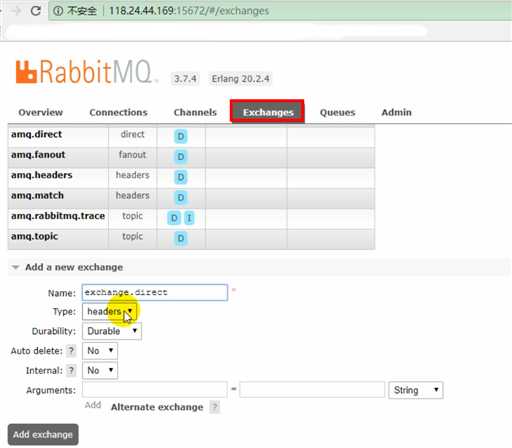The width and height of the screenshot is (512, 448).
Task: Click the I internal badge for amq.rabbitmq.trace
Action: click(189, 218)
